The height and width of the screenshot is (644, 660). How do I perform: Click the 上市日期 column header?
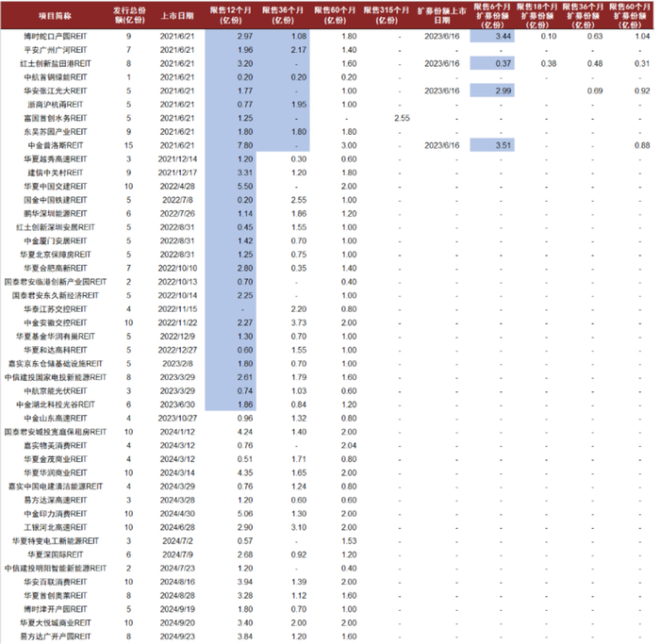click(177, 16)
